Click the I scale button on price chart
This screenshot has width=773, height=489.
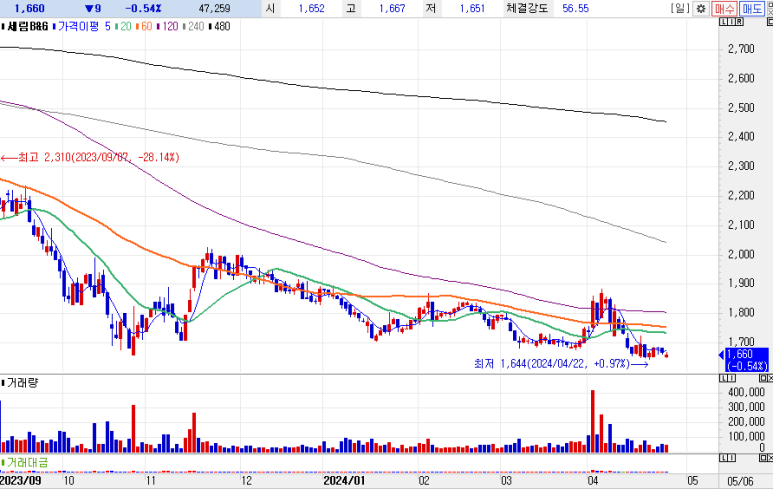pos(732,22)
